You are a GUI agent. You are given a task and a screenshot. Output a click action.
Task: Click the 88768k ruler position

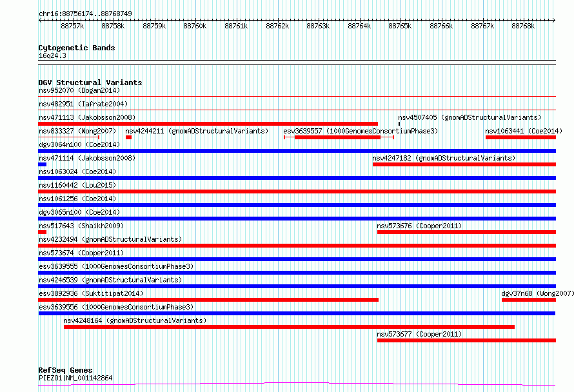pos(523,26)
